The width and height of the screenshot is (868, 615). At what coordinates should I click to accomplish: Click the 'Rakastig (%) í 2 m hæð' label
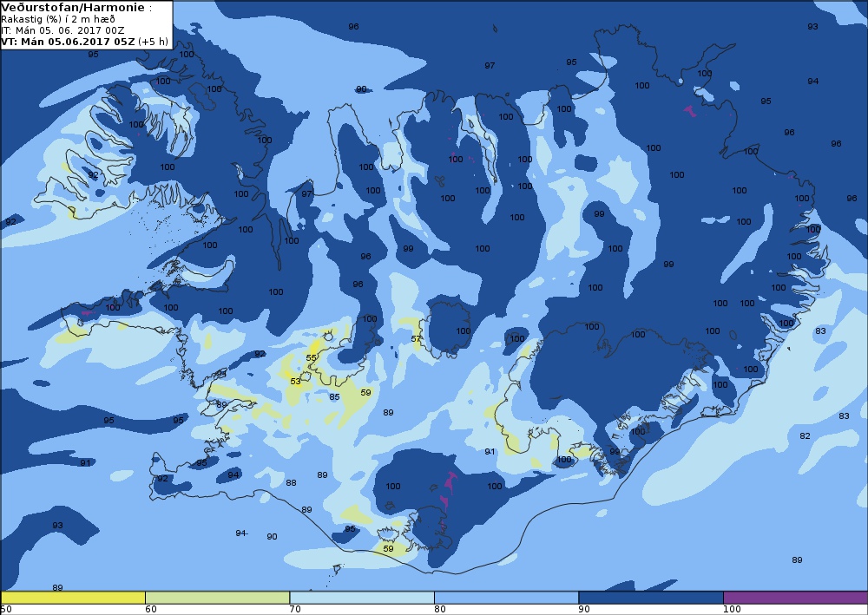coord(58,19)
